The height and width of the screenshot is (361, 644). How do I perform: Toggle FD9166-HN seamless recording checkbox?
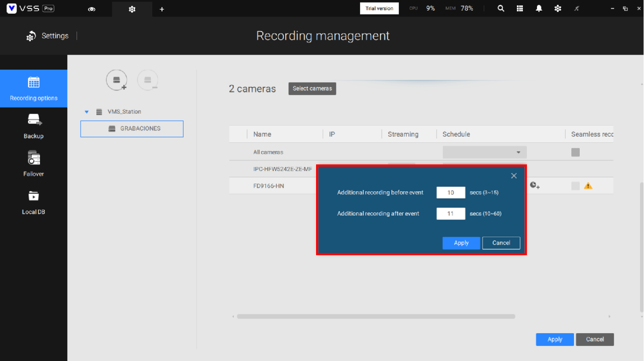[575, 186]
